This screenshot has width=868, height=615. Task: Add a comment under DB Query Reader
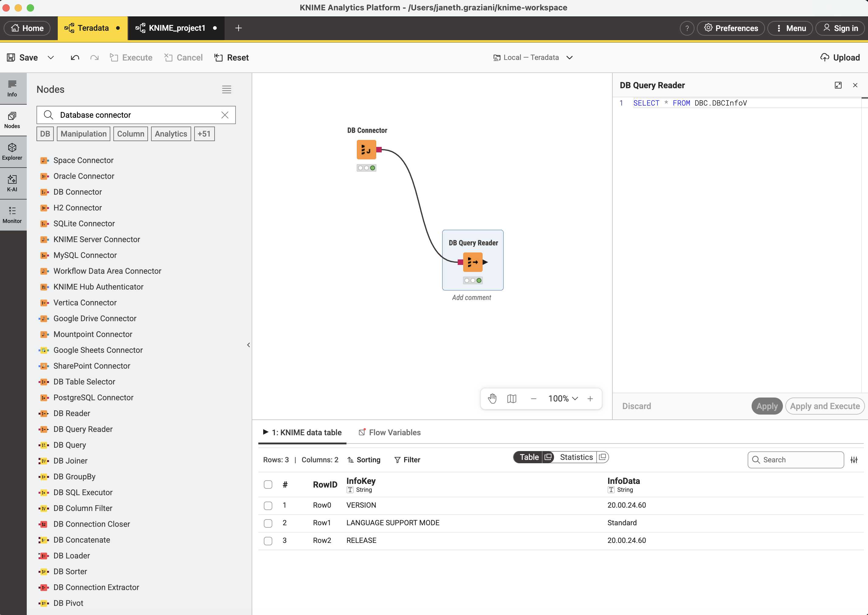click(471, 298)
